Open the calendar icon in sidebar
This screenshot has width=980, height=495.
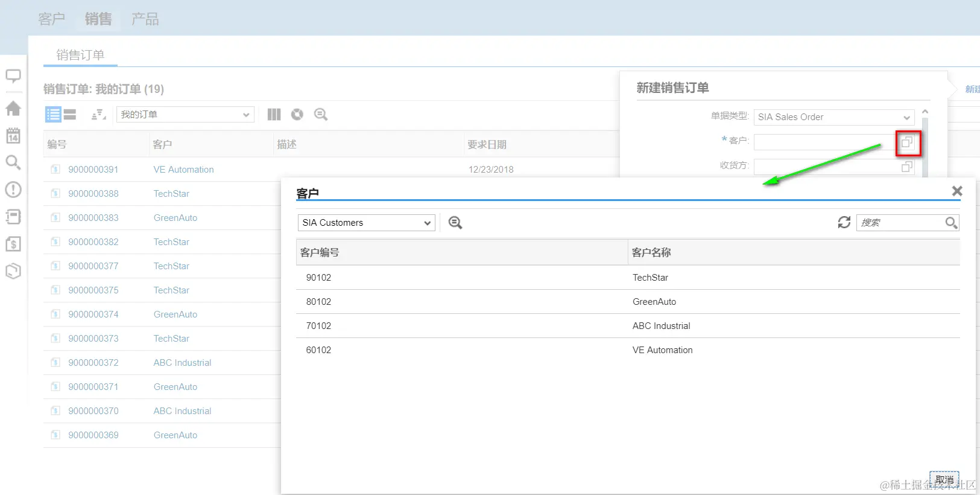coord(13,136)
